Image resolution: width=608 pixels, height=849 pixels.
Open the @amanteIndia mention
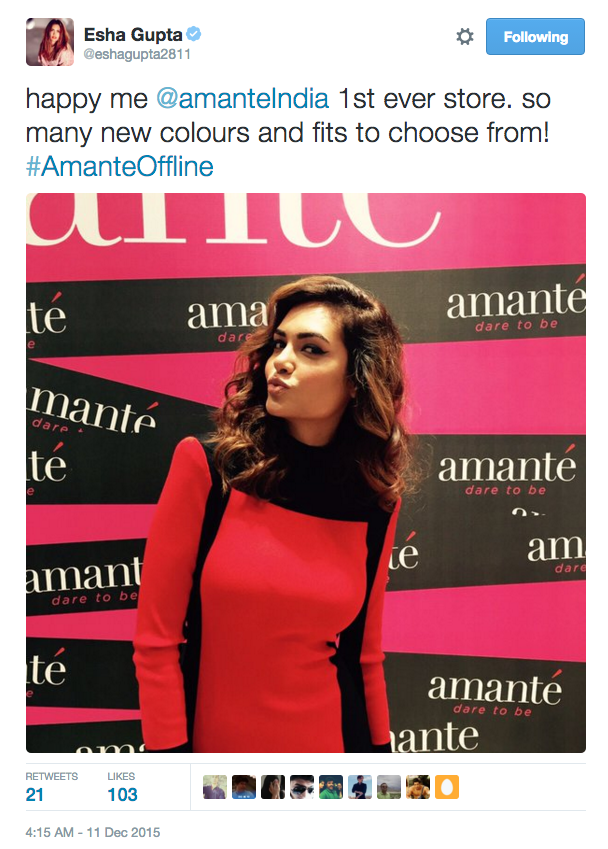click(243, 99)
